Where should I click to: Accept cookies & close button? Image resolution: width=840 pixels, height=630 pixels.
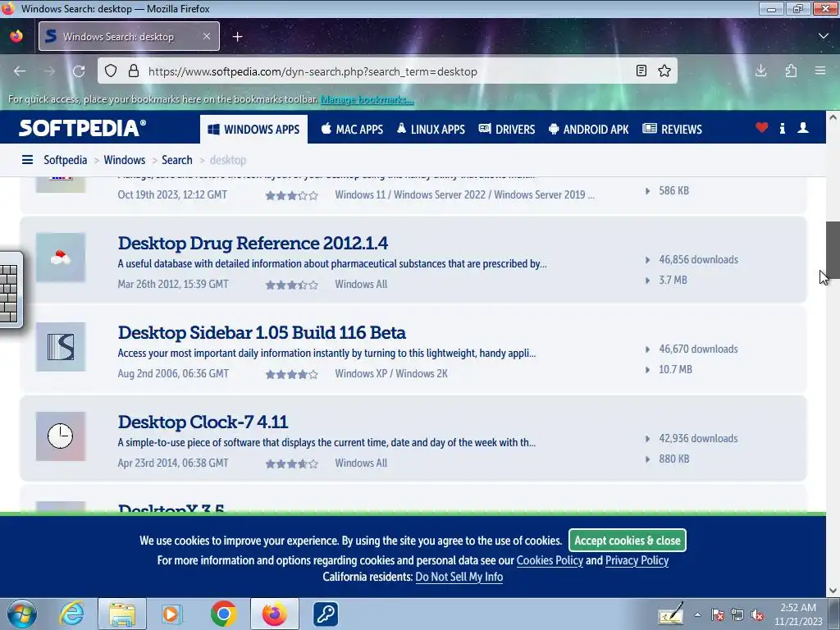tap(628, 541)
